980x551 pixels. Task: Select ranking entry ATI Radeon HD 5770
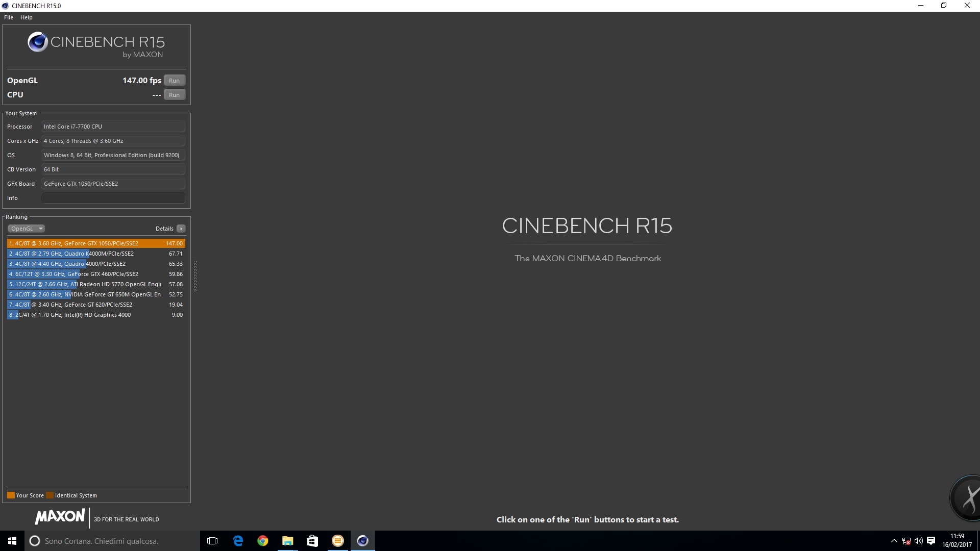[x=96, y=284]
